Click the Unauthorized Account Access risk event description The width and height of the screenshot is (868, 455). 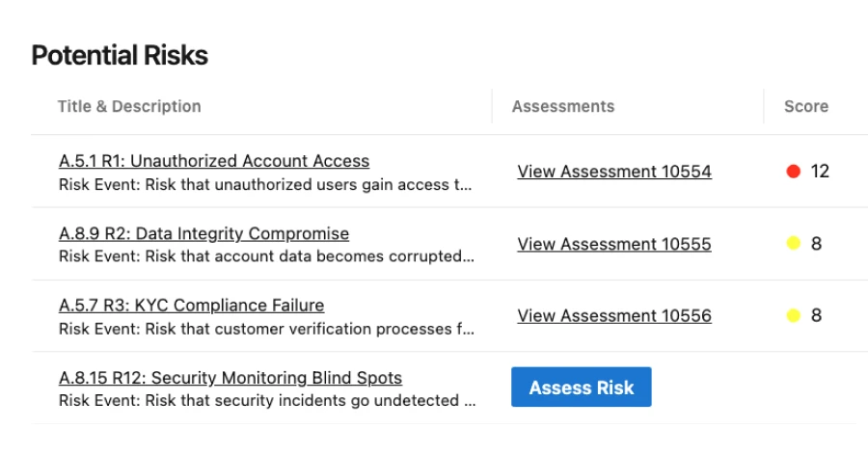(265, 184)
